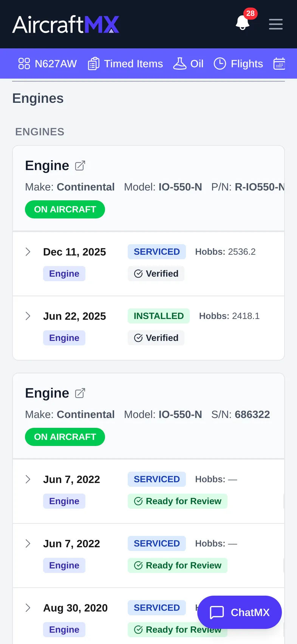Click the SERVICED badge for Dec 11, 2025
This screenshot has width=297, height=644.
pos(157,252)
